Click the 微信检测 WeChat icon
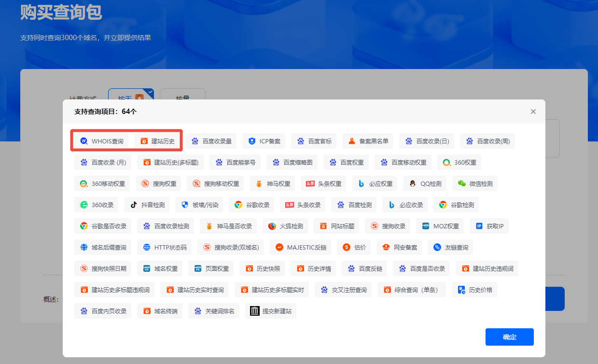 (462, 183)
